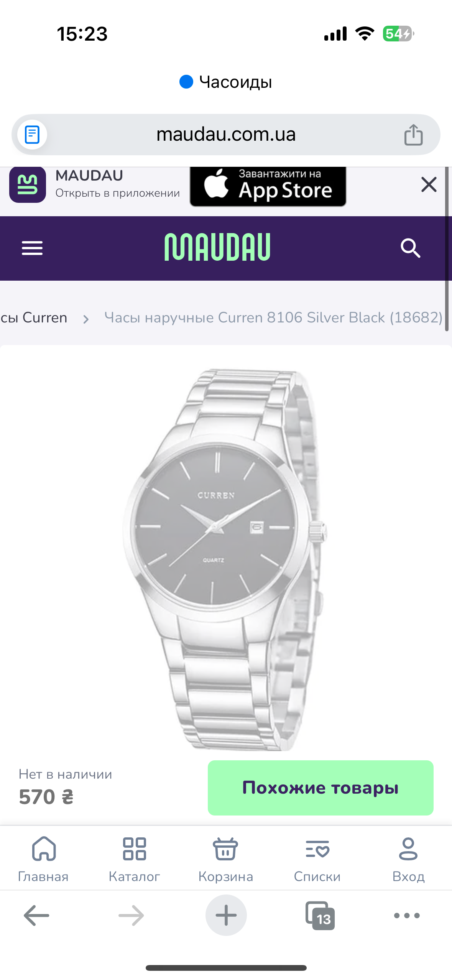Viewport: 452px width, 980px height.
Task: Tap the search magnifier icon
Action: [410, 248]
